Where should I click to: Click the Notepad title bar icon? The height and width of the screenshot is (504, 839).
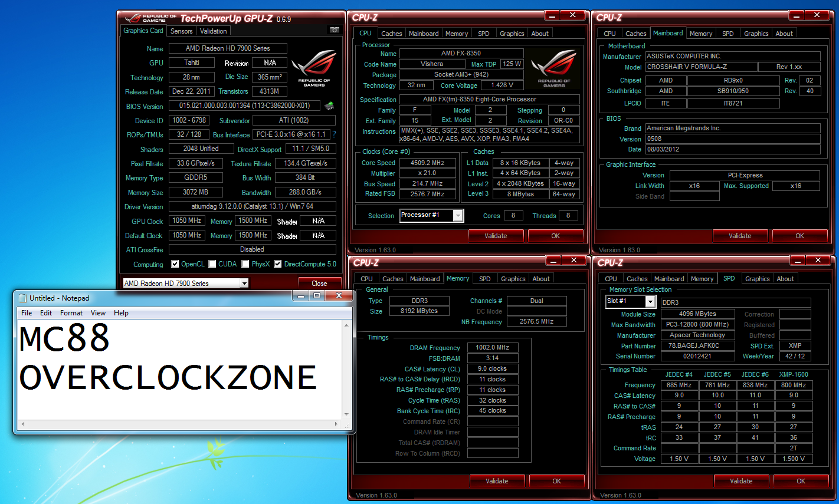tap(23, 298)
